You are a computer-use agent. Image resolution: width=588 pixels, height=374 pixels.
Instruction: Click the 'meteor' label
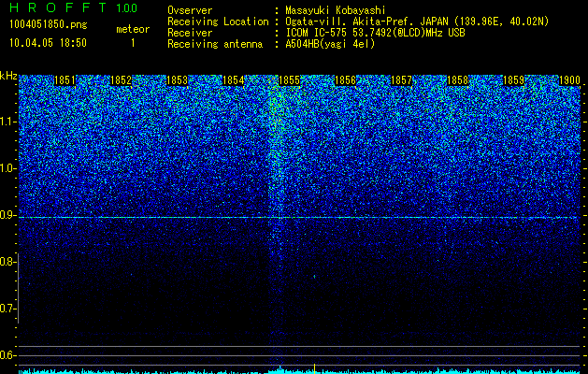[133, 29]
